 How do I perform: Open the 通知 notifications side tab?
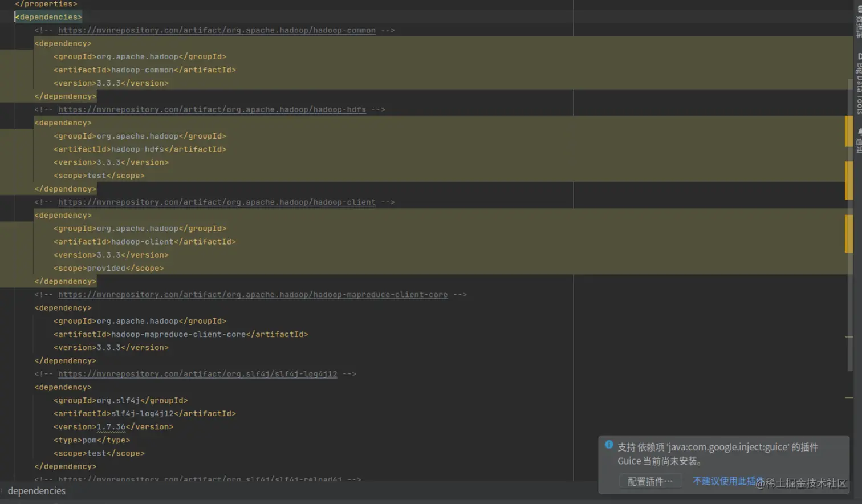[859, 140]
